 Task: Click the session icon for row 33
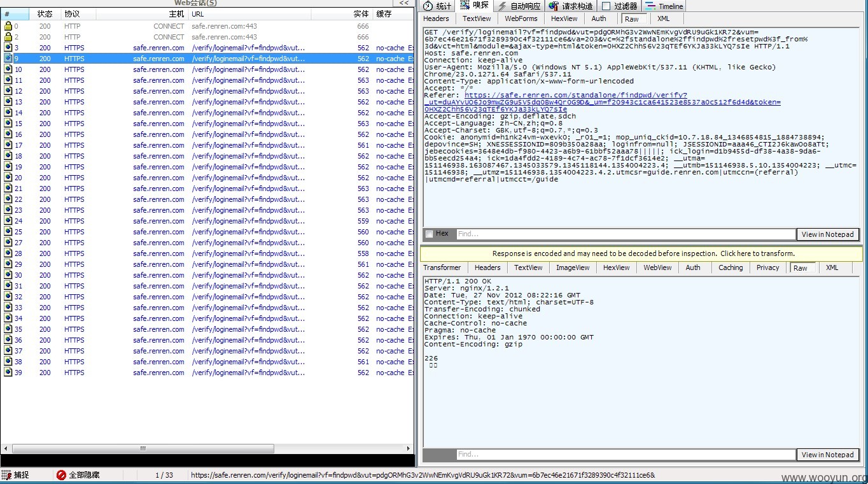[x=8, y=308]
